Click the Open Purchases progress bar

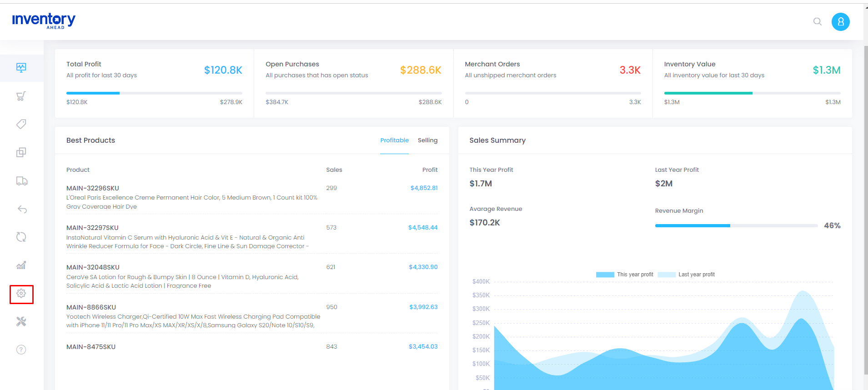(354, 93)
